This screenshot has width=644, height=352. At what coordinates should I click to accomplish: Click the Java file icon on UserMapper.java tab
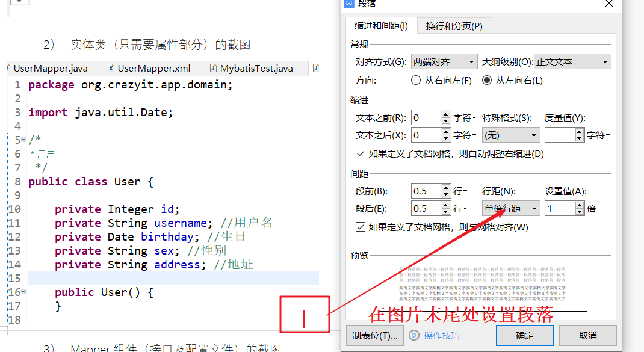[x=8, y=68]
